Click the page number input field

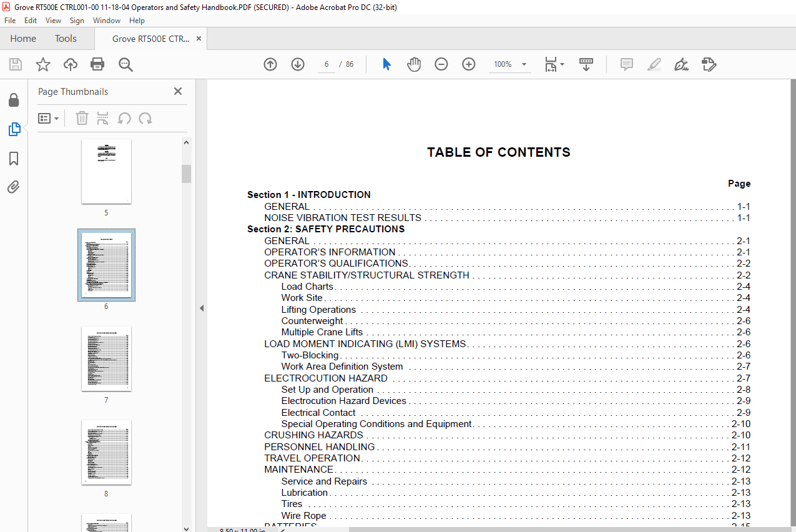coord(326,64)
